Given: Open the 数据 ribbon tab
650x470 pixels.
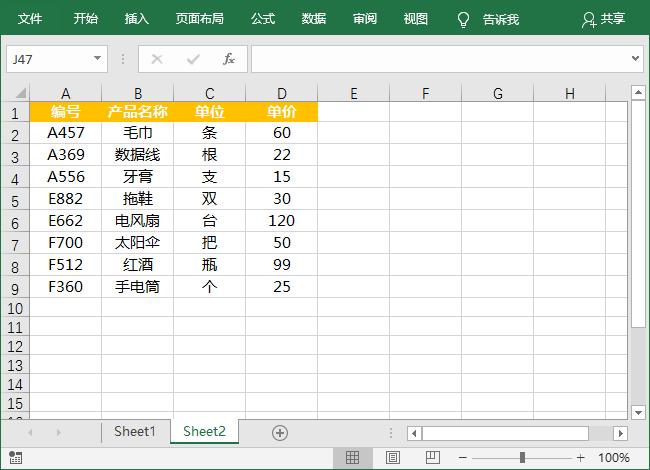Looking at the screenshot, I should pos(314,19).
